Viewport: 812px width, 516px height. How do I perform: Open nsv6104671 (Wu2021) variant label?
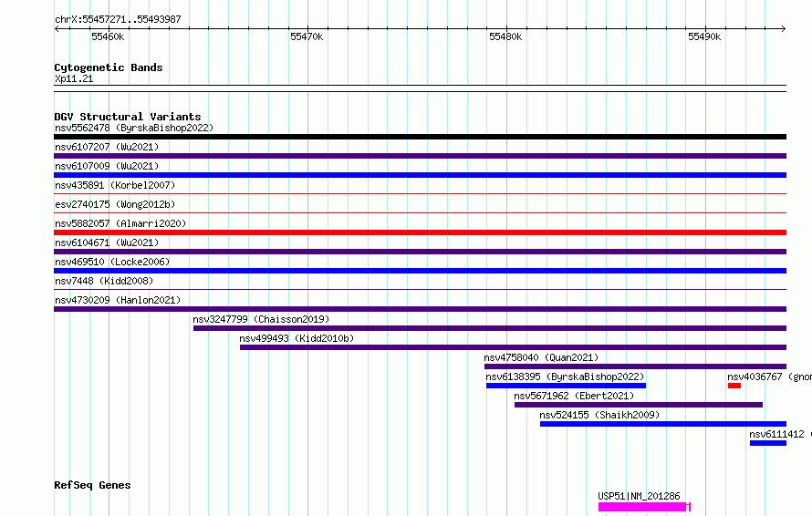pyautogui.click(x=107, y=243)
